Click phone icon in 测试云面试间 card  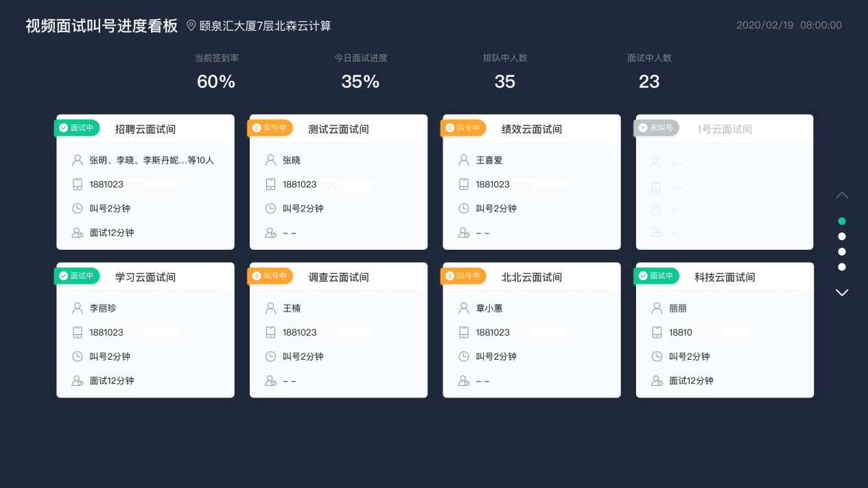[x=271, y=184]
